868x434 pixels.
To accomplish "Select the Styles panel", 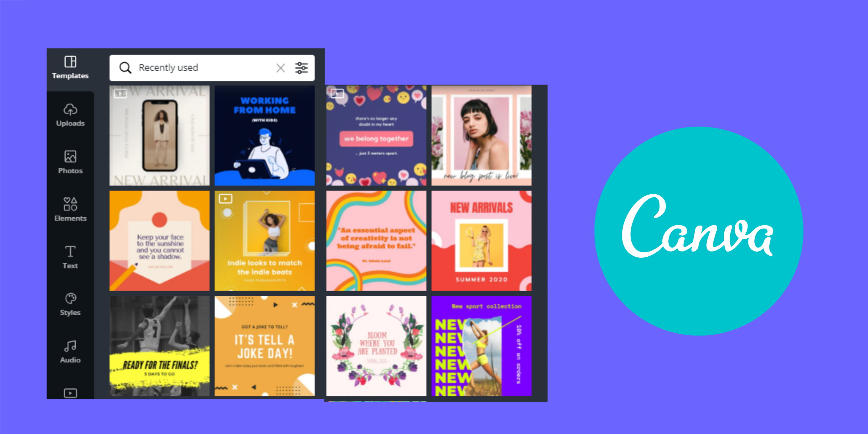I will 71,308.
